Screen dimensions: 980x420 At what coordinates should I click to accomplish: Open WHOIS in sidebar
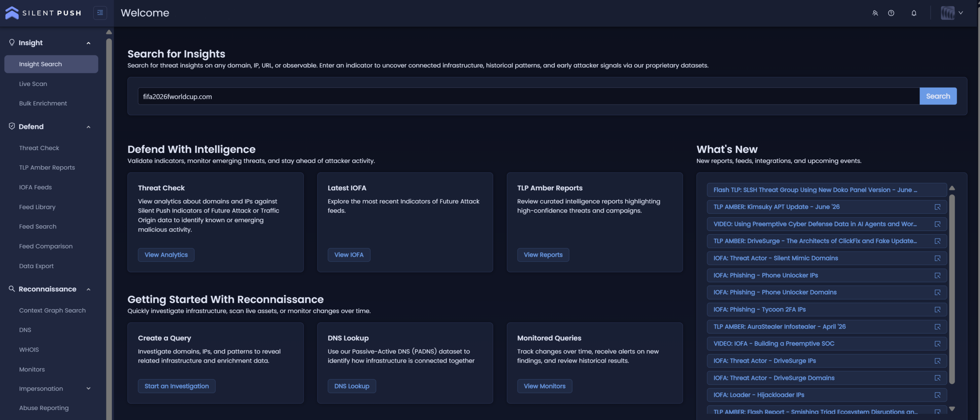pyautogui.click(x=29, y=349)
